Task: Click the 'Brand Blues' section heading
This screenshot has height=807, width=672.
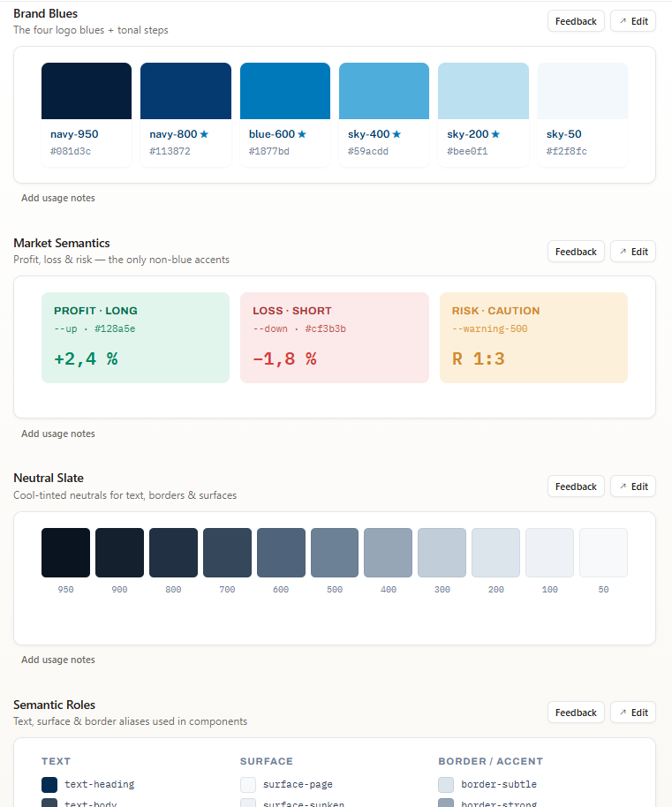Action: (x=45, y=14)
